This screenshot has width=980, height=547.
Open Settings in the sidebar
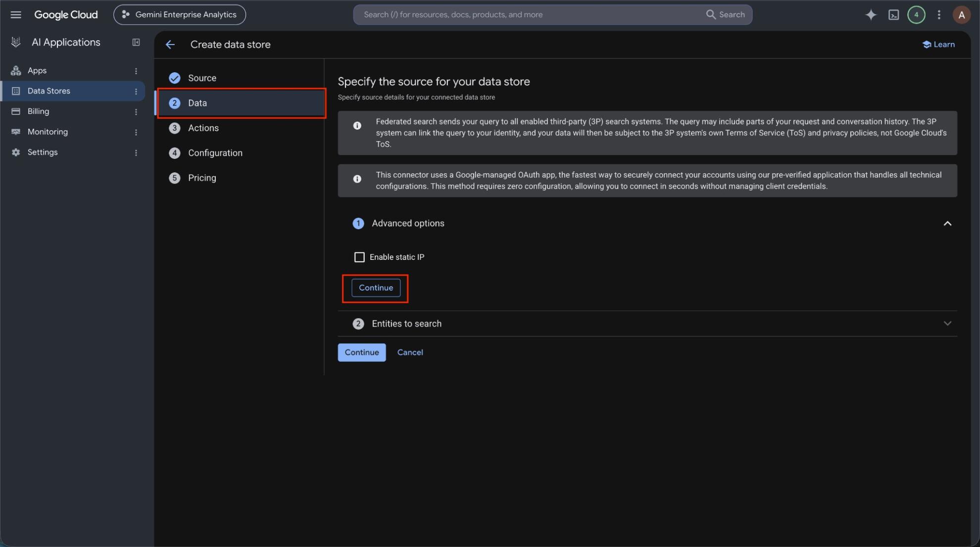(43, 152)
